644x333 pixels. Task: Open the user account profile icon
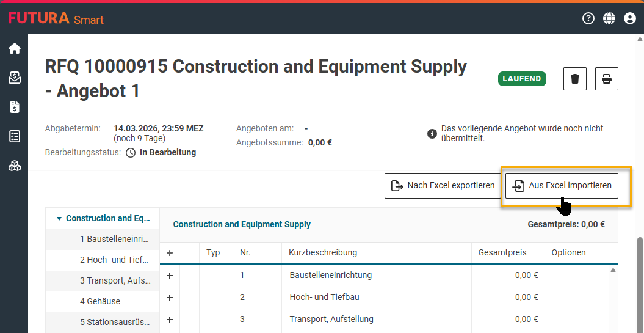[x=630, y=18]
